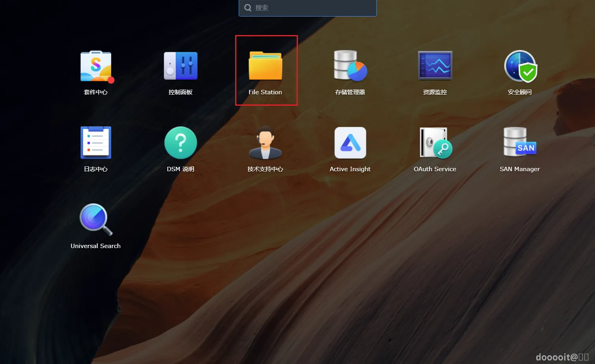Screen dimensions: 595x364
Task: Open the 套件中心 Package Center icon
Action: (x=96, y=66)
